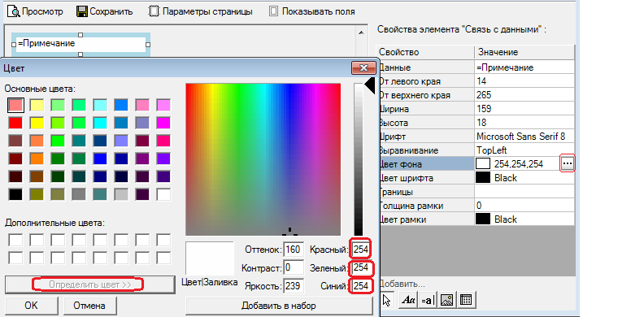Click the Толщина рамки value 0
The height and width of the screenshot is (317, 644).
[524, 206]
